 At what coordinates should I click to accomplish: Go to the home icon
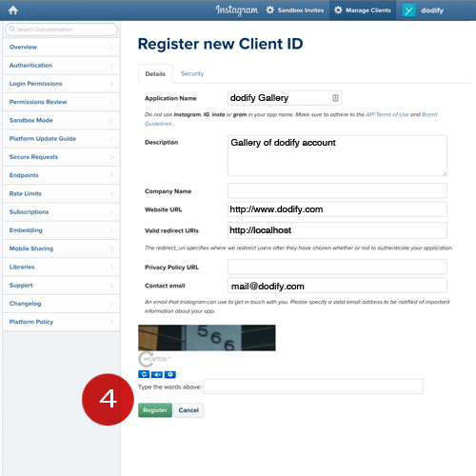coord(13,10)
